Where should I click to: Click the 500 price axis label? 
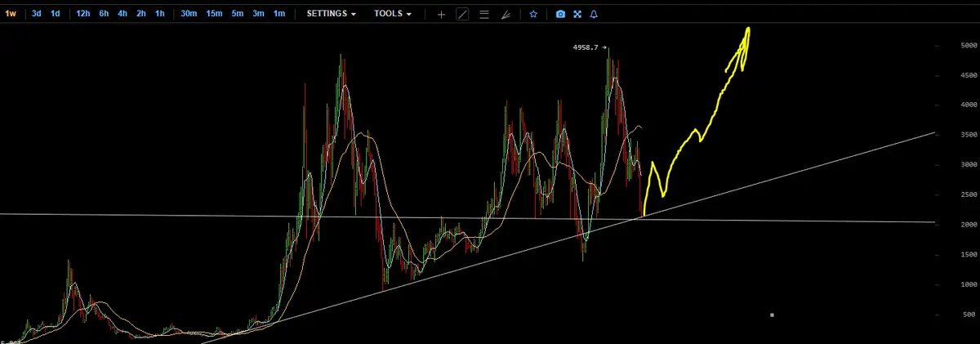click(x=970, y=315)
